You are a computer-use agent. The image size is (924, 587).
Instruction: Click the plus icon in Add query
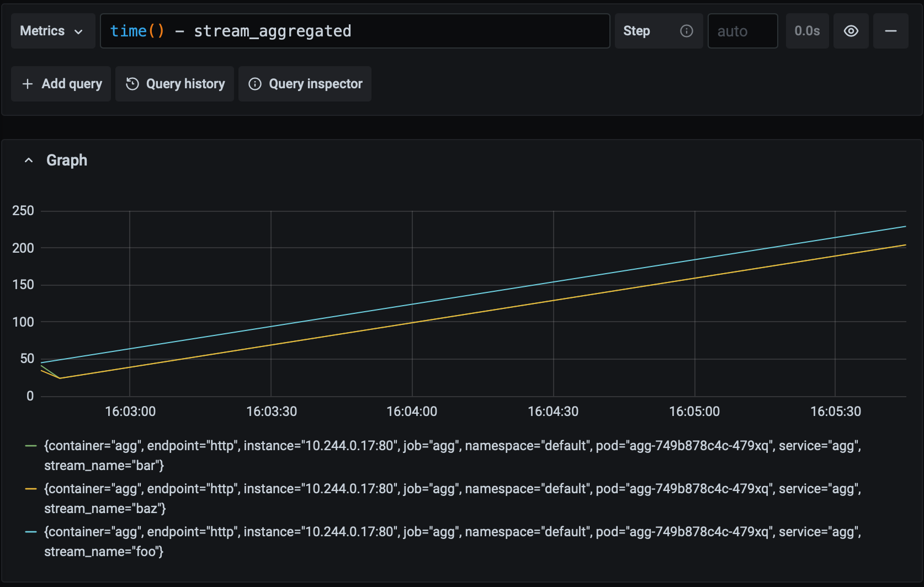28,84
